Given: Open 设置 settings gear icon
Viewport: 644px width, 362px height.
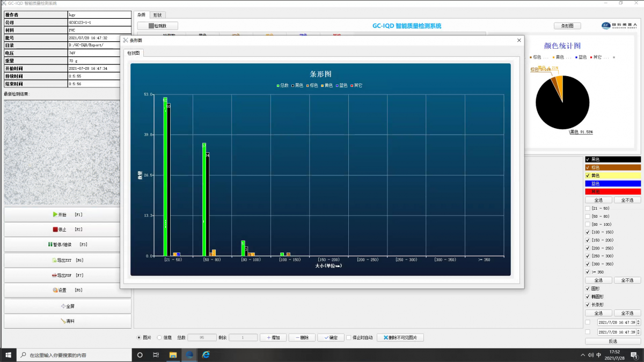Looking at the screenshot, I should (x=55, y=290).
